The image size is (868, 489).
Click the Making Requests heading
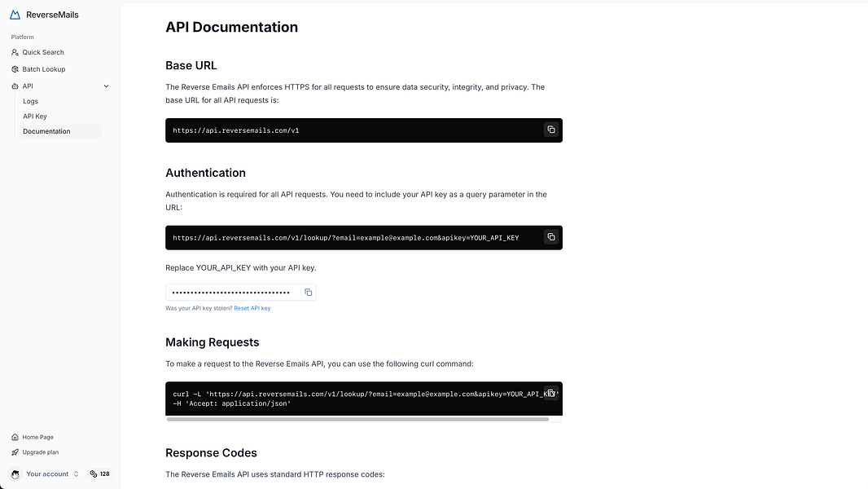point(212,342)
